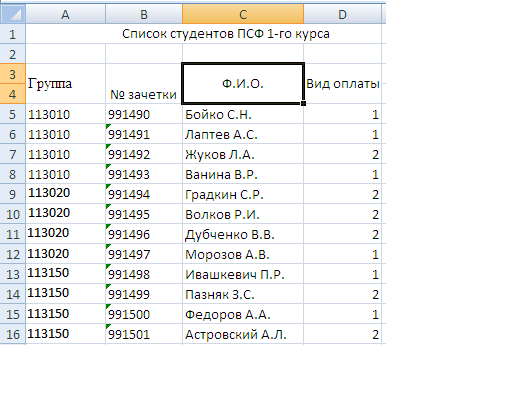Select column C header
This screenshot has width=519, height=395.
tap(243, 14)
